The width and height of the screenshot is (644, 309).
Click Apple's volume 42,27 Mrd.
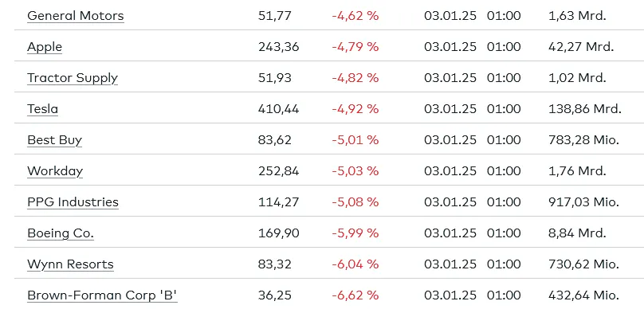(581, 47)
